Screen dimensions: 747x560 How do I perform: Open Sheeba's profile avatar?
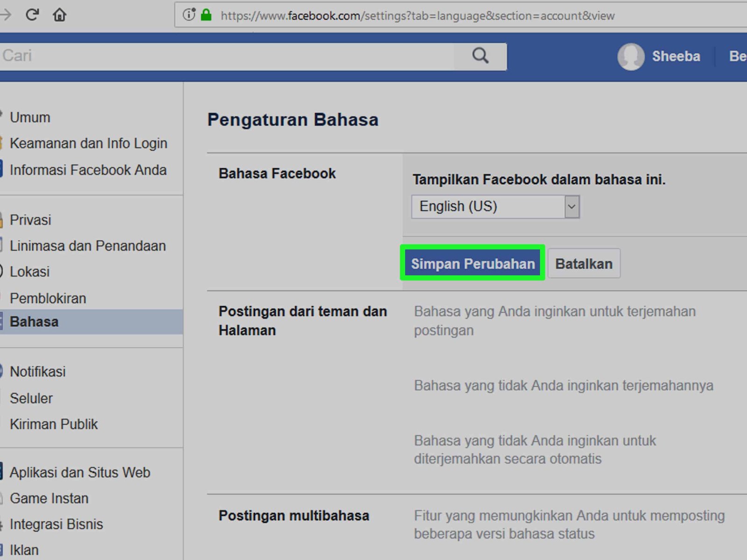[631, 56]
